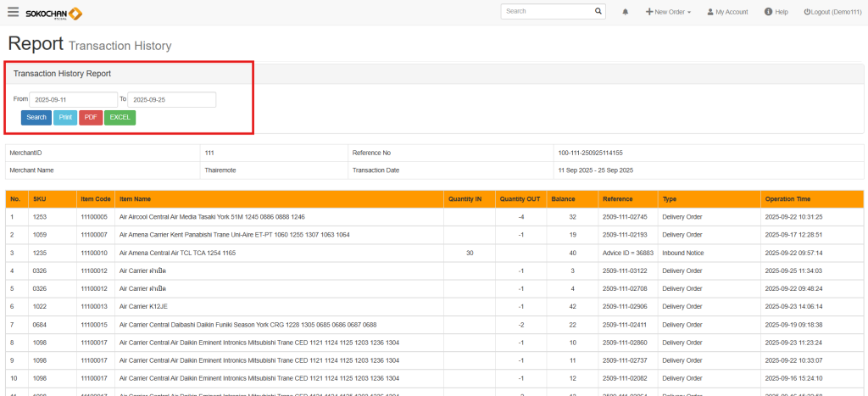Export report with PDF button
This screenshot has width=868, height=396.
pyautogui.click(x=91, y=117)
